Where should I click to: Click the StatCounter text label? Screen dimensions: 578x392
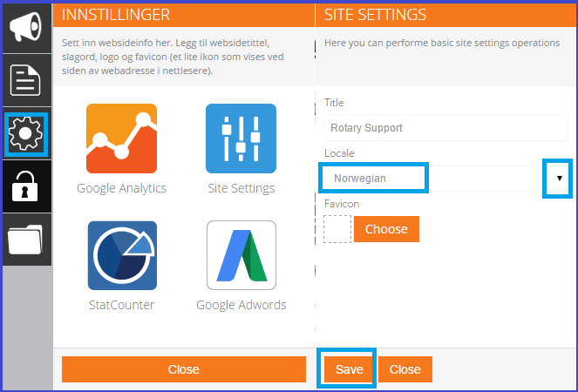tap(122, 305)
